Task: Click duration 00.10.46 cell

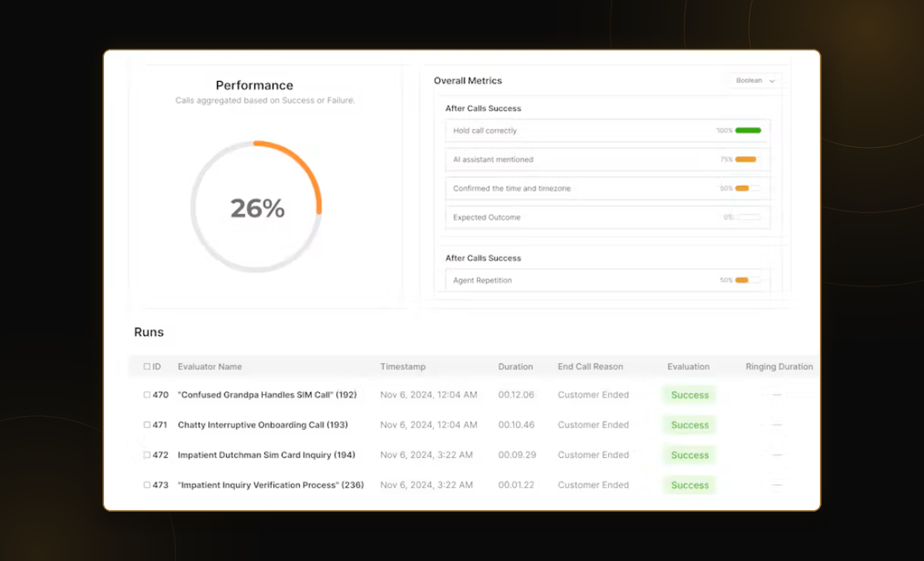Action: point(516,425)
